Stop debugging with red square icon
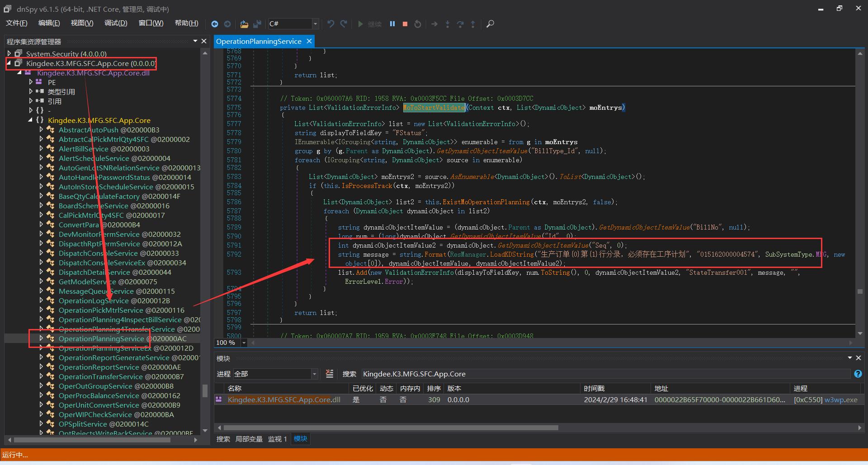The image size is (868, 465). [405, 24]
